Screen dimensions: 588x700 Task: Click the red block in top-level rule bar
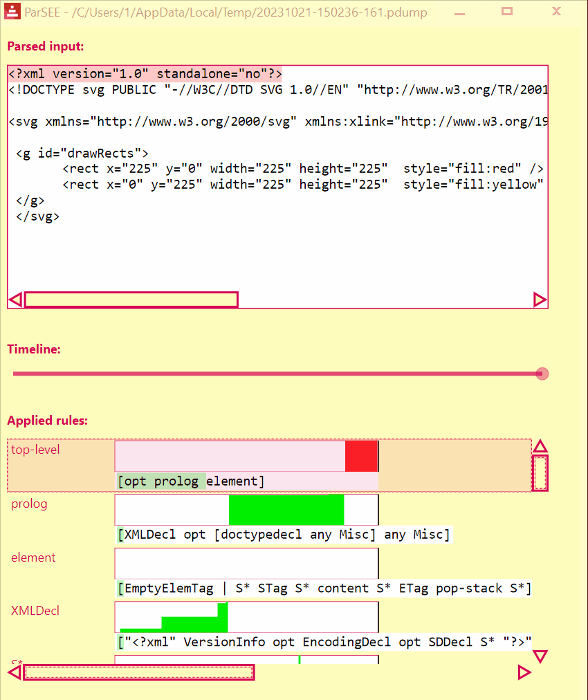[361, 456]
